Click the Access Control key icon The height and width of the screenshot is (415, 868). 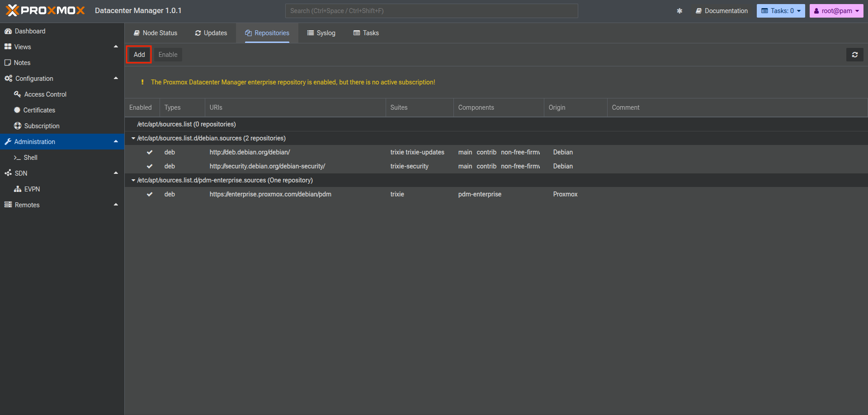click(x=18, y=94)
